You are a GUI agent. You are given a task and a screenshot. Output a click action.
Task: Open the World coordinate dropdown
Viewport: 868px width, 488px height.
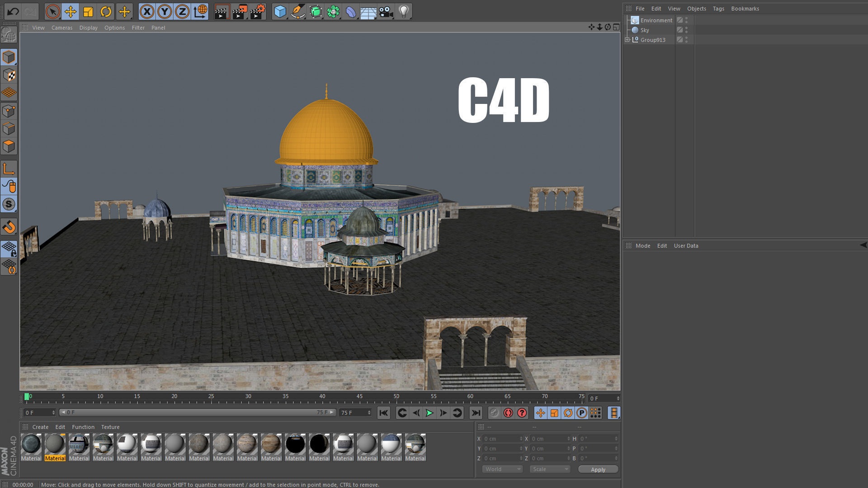(x=502, y=469)
